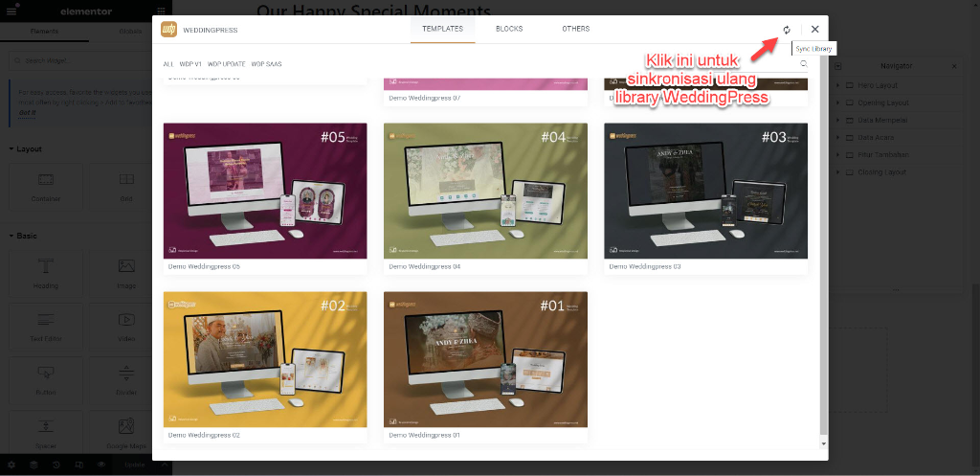Viewport: 980px width, 476px height.
Task: Click the Update button
Action: tap(135, 465)
